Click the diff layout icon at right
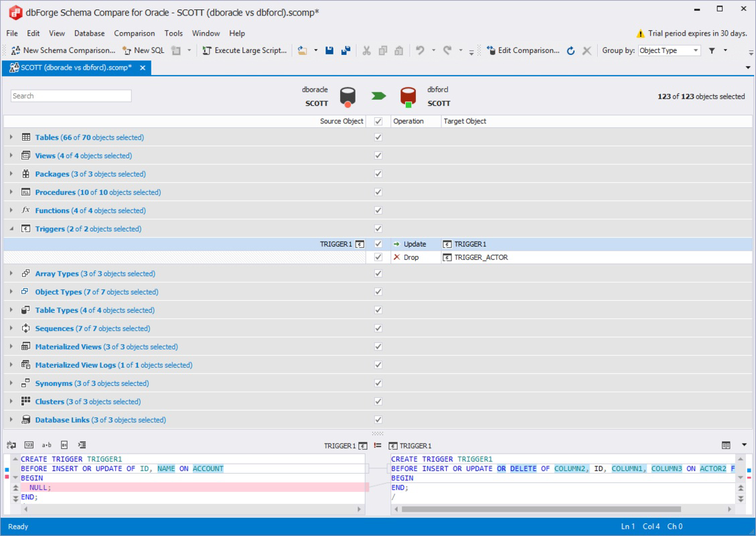 point(726,446)
